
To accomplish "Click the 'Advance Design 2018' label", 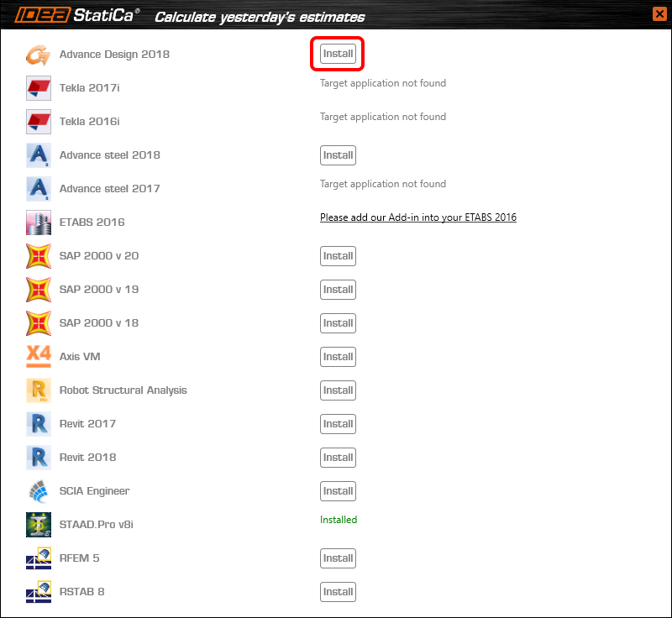I will coord(114,55).
